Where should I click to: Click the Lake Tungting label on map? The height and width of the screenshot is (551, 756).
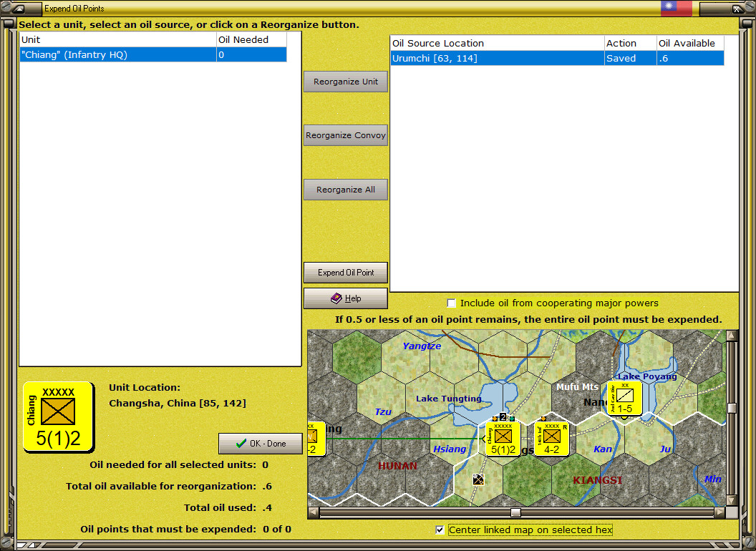click(449, 398)
